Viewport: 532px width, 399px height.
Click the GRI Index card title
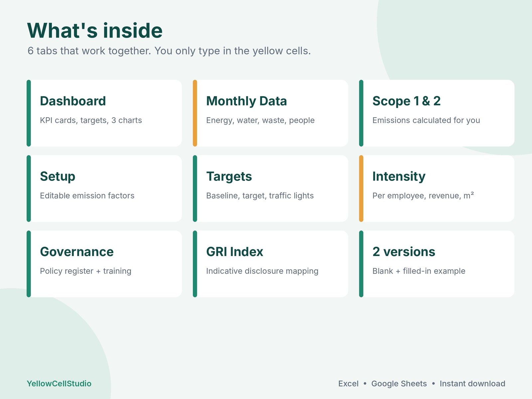(x=234, y=252)
